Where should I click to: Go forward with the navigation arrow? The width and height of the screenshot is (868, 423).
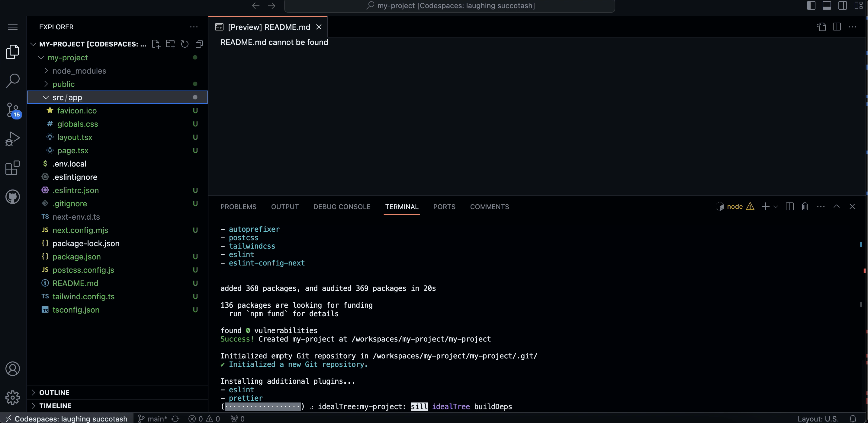(272, 6)
